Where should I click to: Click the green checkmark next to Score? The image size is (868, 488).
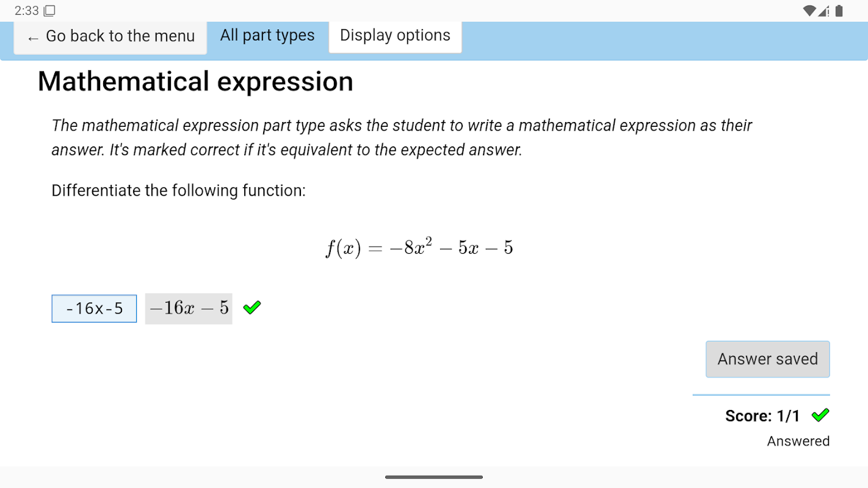[x=820, y=415]
